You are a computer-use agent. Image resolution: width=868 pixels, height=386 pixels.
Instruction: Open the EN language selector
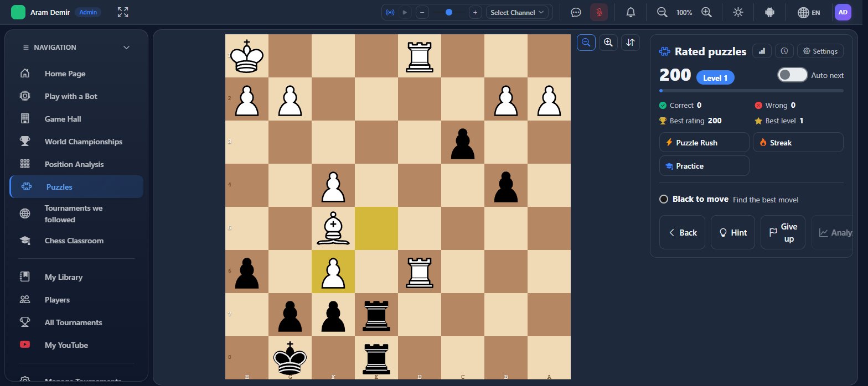click(809, 12)
